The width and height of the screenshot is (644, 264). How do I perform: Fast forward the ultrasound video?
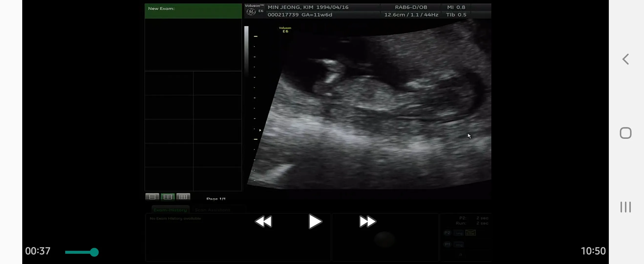367,221
